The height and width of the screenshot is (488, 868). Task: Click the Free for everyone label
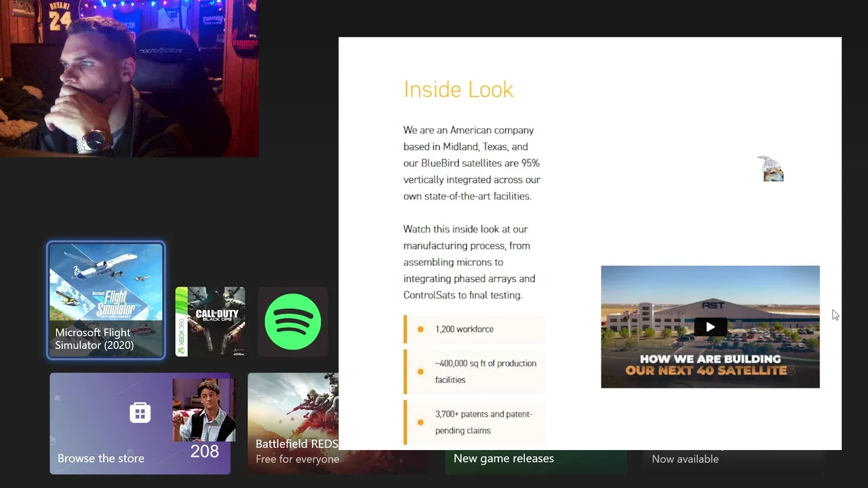(x=297, y=459)
